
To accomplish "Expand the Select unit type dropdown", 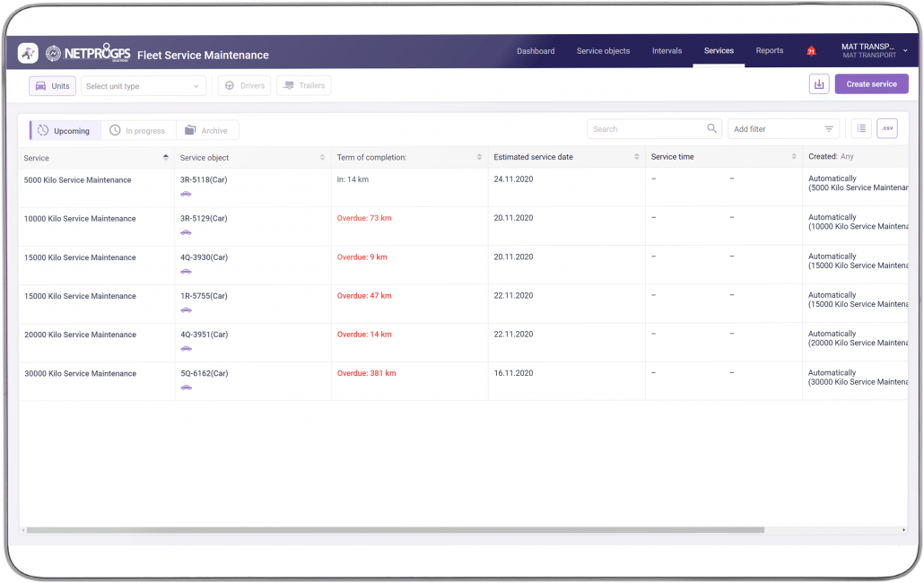I will [142, 86].
